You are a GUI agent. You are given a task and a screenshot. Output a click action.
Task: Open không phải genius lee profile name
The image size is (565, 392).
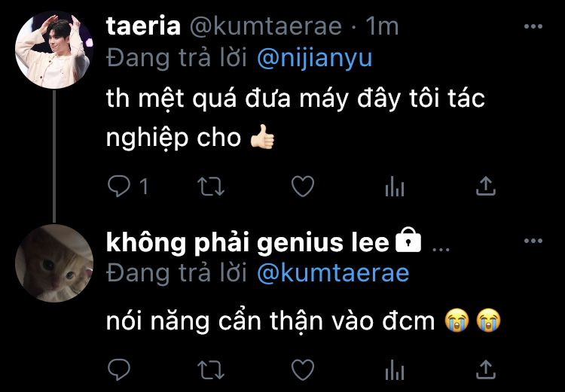(248, 243)
